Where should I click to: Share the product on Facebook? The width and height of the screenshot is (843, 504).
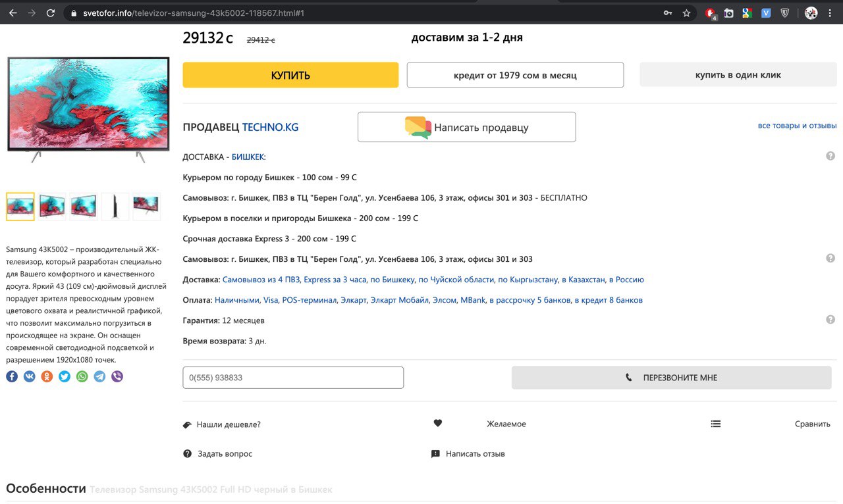[12, 376]
